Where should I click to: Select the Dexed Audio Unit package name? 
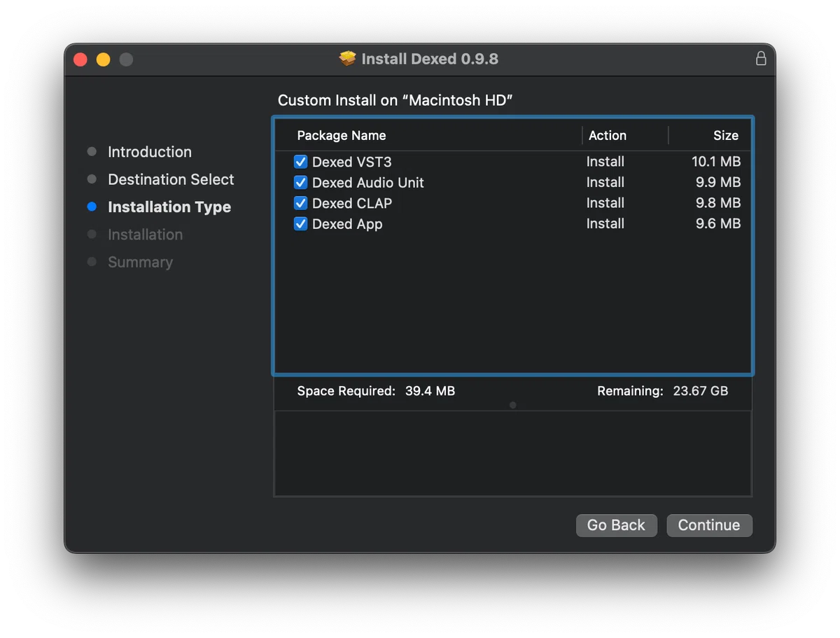pos(368,183)
